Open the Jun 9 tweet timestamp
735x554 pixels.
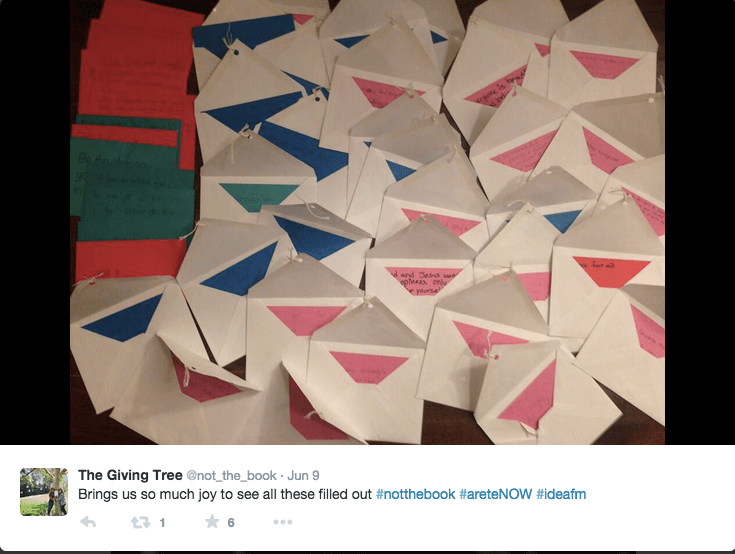point(303,476)
